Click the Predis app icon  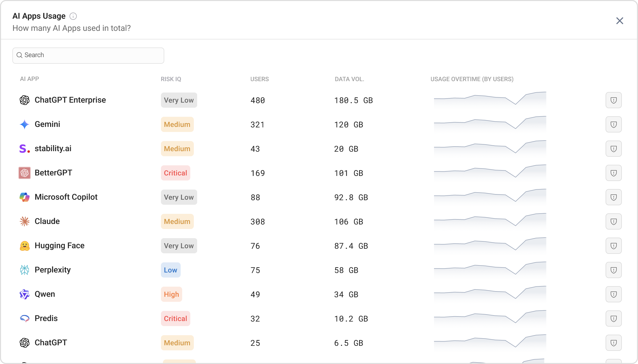click(25, 318)
